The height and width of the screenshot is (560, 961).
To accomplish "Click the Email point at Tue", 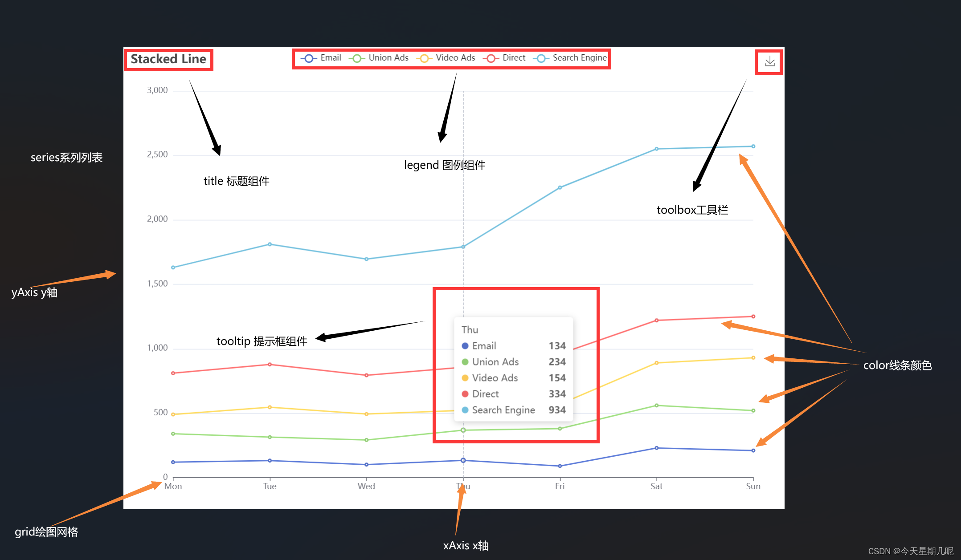I will (x=270, y=461).
